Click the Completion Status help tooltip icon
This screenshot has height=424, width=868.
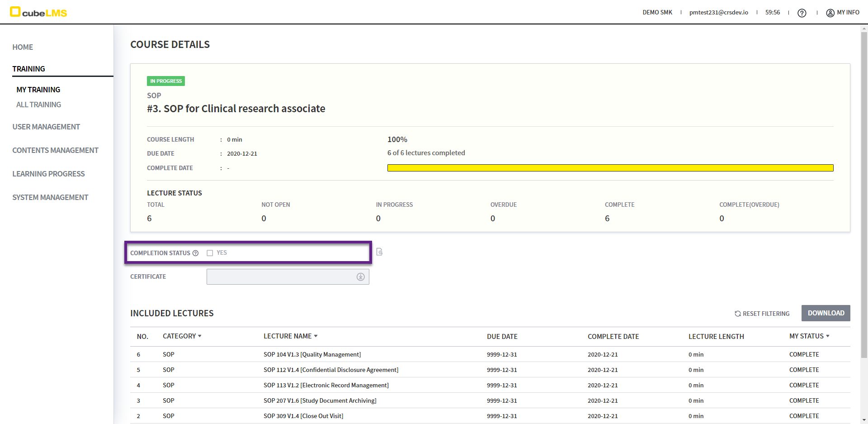(195, 253)
